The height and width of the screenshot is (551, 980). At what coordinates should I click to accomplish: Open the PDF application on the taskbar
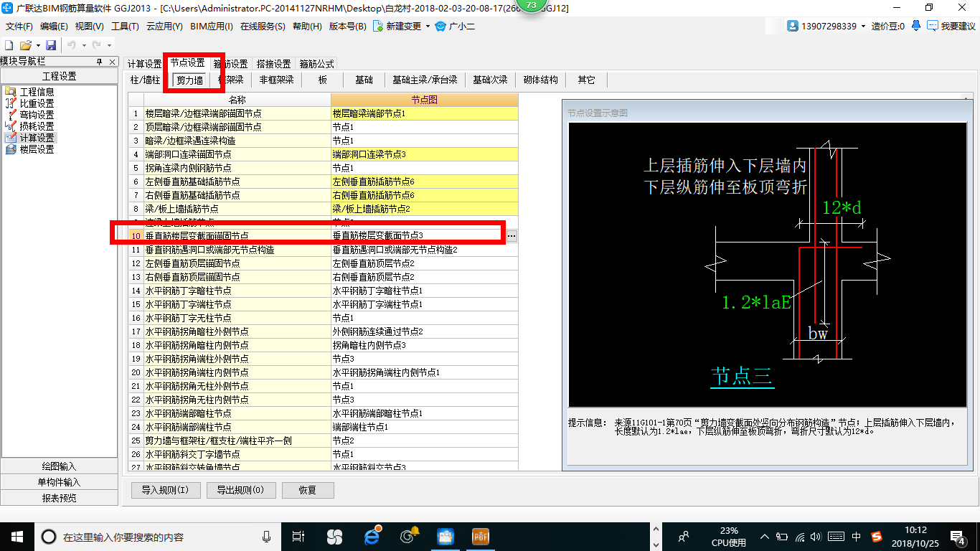click(480, 536)
